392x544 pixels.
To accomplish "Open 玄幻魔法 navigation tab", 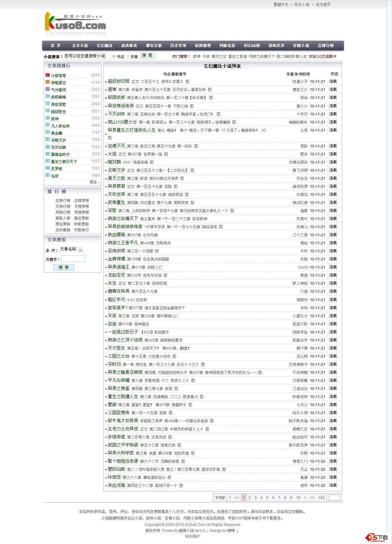I will (x=104, y=46).
